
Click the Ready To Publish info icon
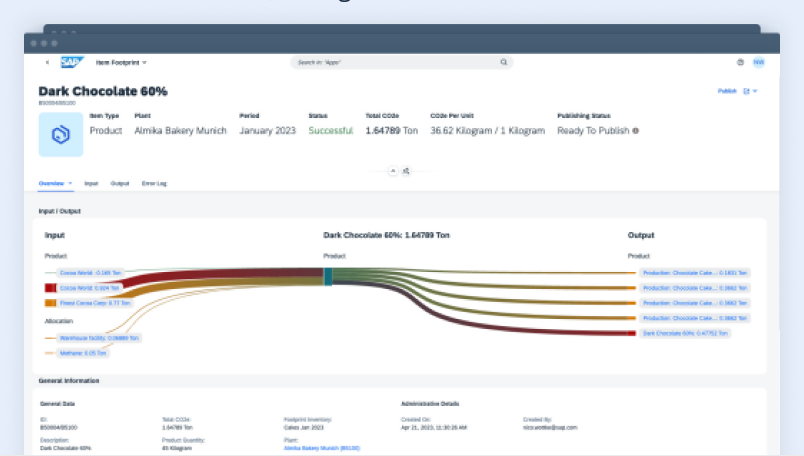635,131
